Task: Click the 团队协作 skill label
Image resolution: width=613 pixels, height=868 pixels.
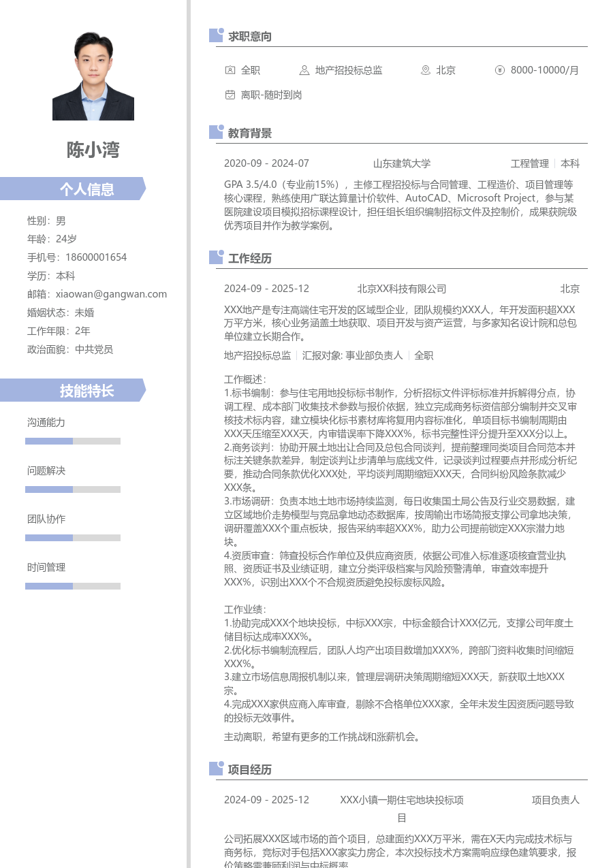Action: click(x=46, y=519)
